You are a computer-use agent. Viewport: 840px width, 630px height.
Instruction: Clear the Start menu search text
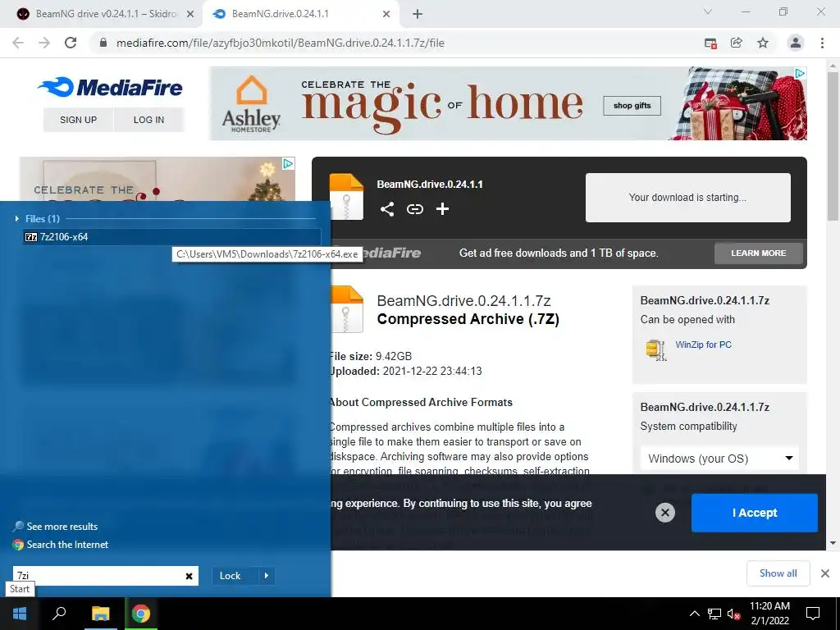coord(189,576)
